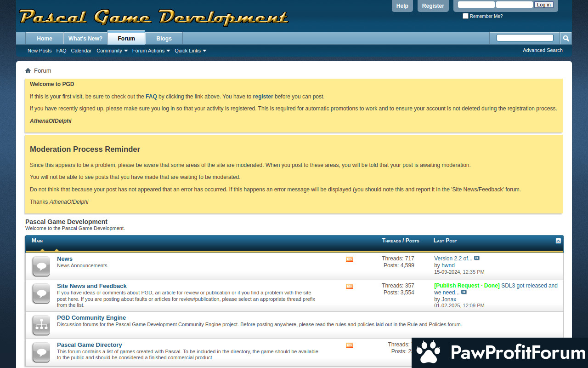
Task: Open Advanced Search link
Action: (x=543, y=50)
